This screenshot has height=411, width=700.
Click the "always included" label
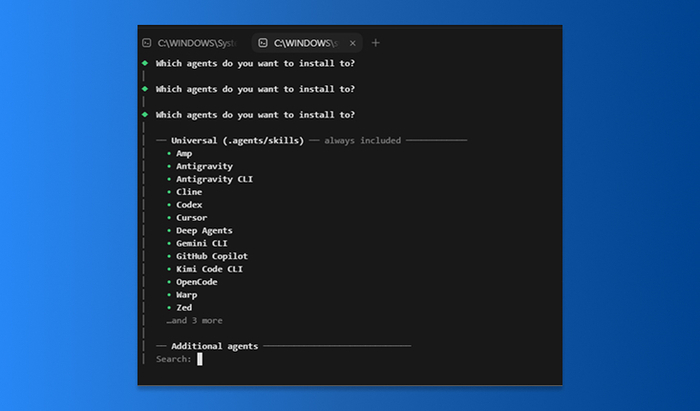[x=362, y=141]
